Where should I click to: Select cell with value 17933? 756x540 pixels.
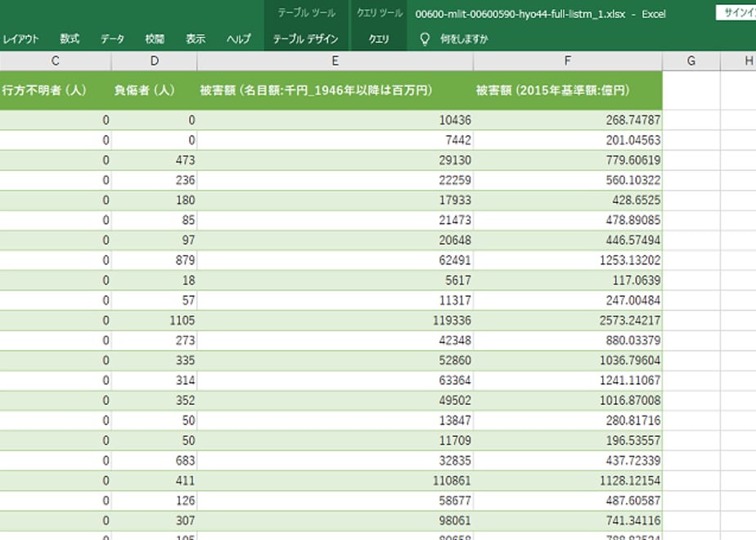click(x=335, y=200)
